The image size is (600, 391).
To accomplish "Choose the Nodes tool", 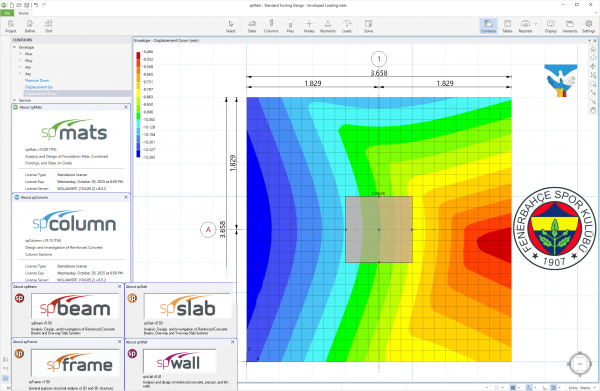I will click(x=309, y=26).
